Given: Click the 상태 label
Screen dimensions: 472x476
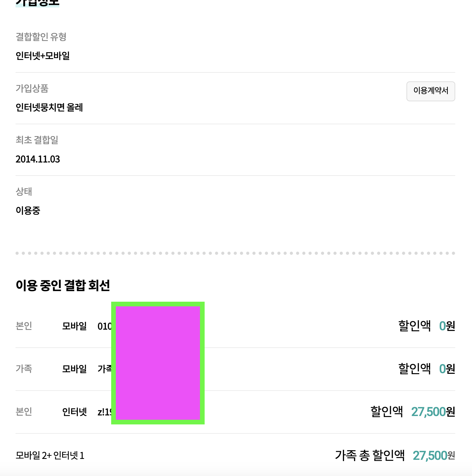Looking at the screenshot, I should [x=24, y=192].
